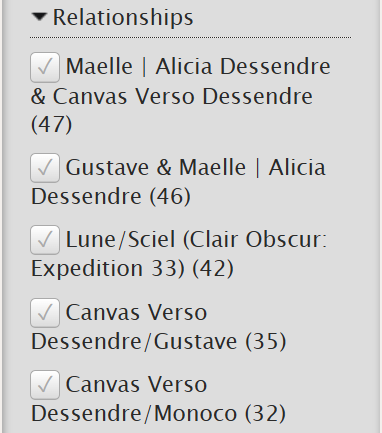Click the (42) count for Lune/Sciel

[x=213, y=269]
